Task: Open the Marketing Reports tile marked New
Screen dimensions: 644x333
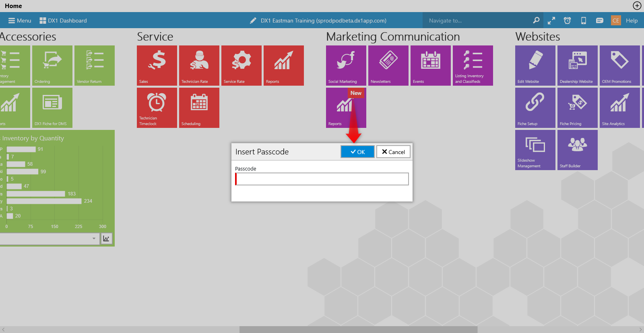Action: click(x=346, y=108)
